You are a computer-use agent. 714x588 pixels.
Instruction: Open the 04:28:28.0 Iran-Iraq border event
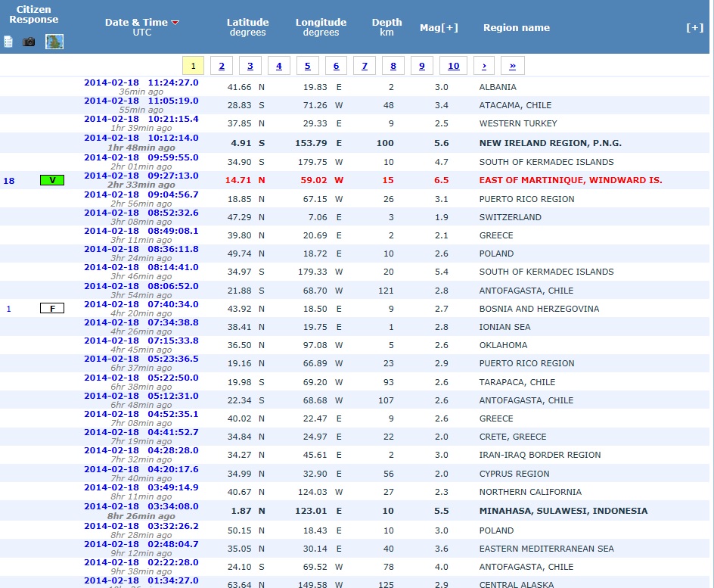141,450
